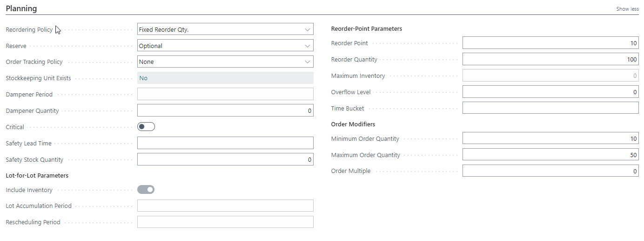Open the Reordering Policy dropdown arrow
Screen dimensions: 644x241
[x=307, y=29]
